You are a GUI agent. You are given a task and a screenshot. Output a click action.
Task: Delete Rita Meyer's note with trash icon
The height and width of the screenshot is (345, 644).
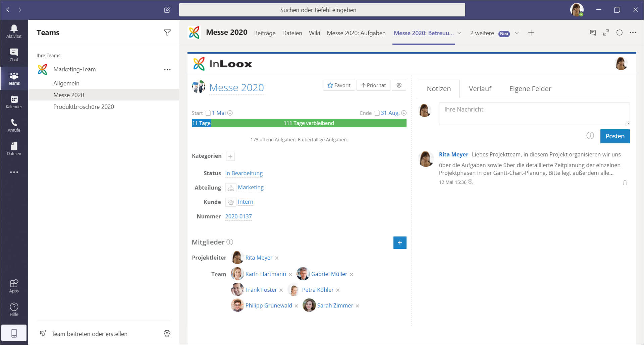tap(625, 183)
